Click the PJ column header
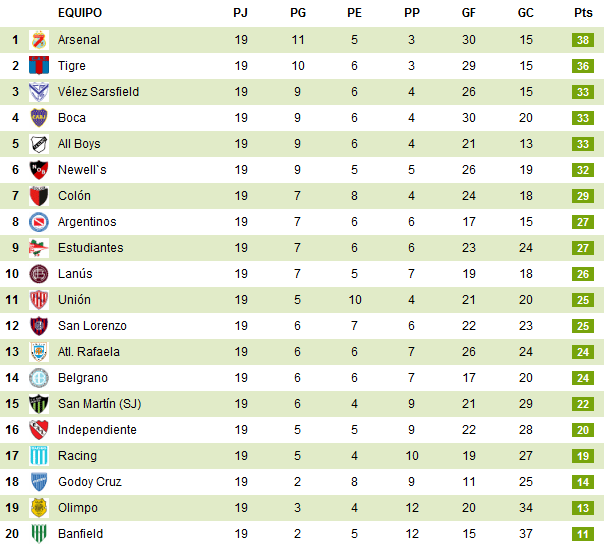The width and height of the screenshot is (604, 557). click(241, 13)
